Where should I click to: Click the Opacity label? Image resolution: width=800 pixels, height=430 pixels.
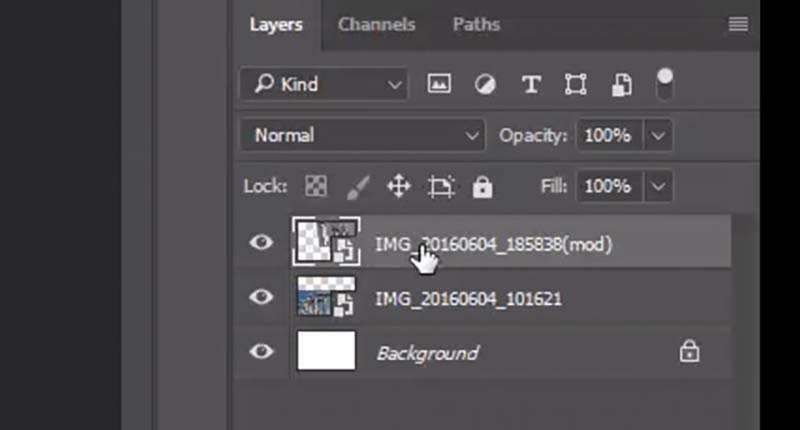point(533,136)
